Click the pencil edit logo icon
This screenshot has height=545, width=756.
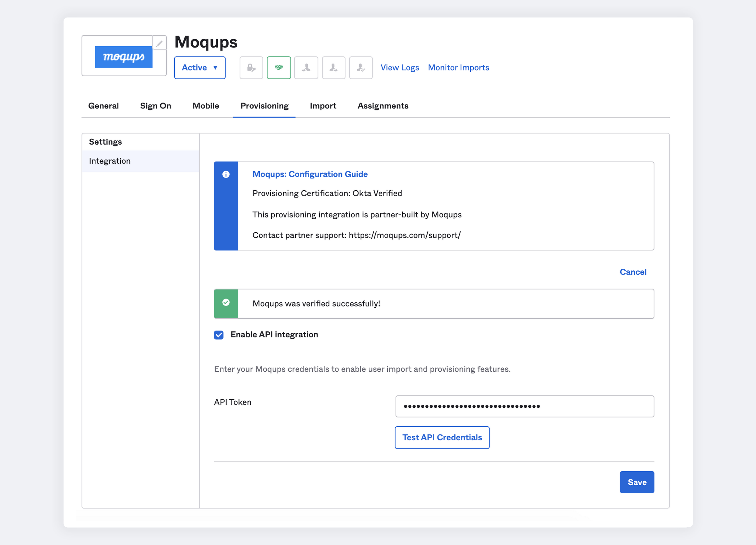click(159, 43)
